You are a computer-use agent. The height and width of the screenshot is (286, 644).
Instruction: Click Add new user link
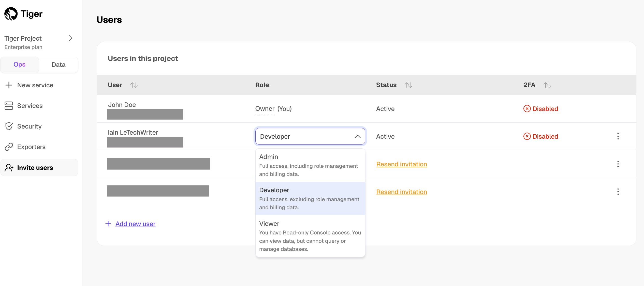[x=135, y=224]
